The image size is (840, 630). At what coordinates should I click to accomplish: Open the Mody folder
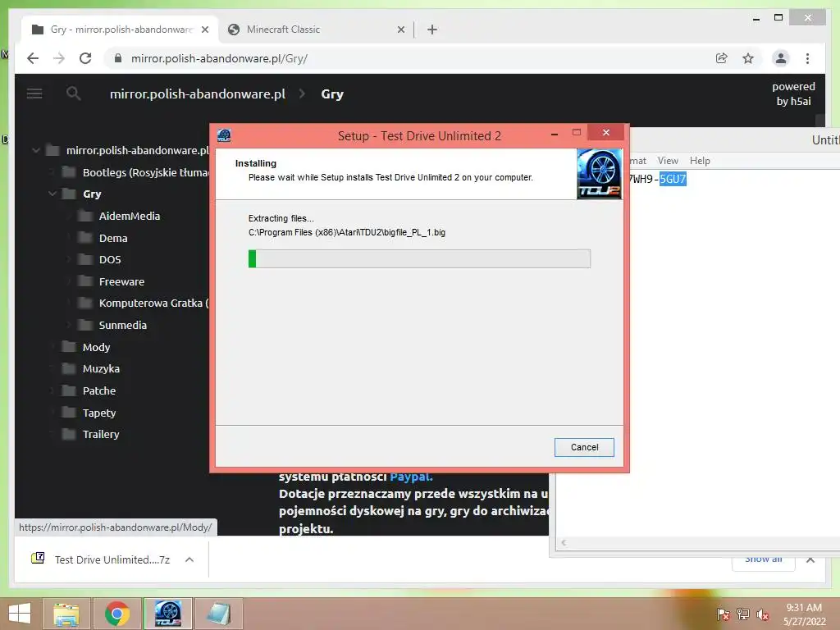(x=97, y=347)
